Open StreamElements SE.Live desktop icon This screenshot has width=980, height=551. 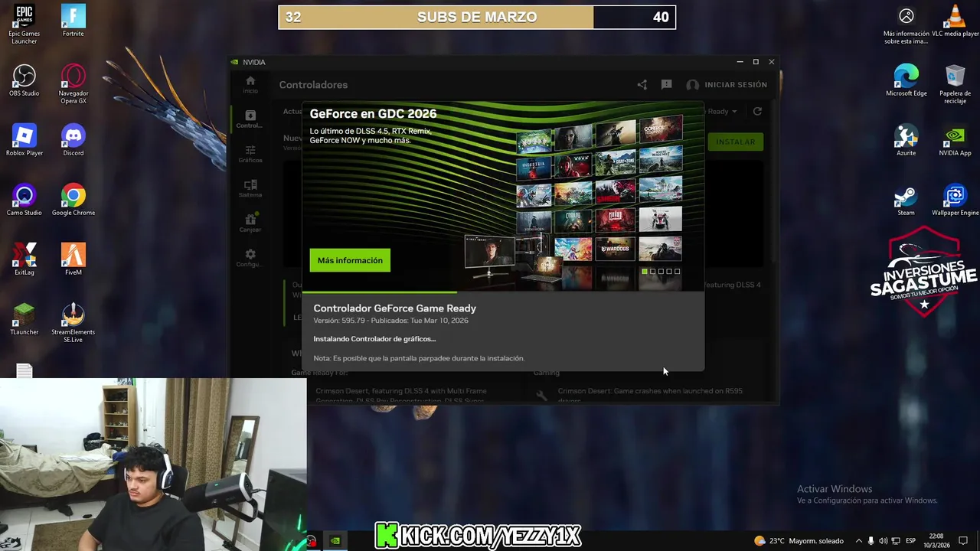tap(73, 323)
